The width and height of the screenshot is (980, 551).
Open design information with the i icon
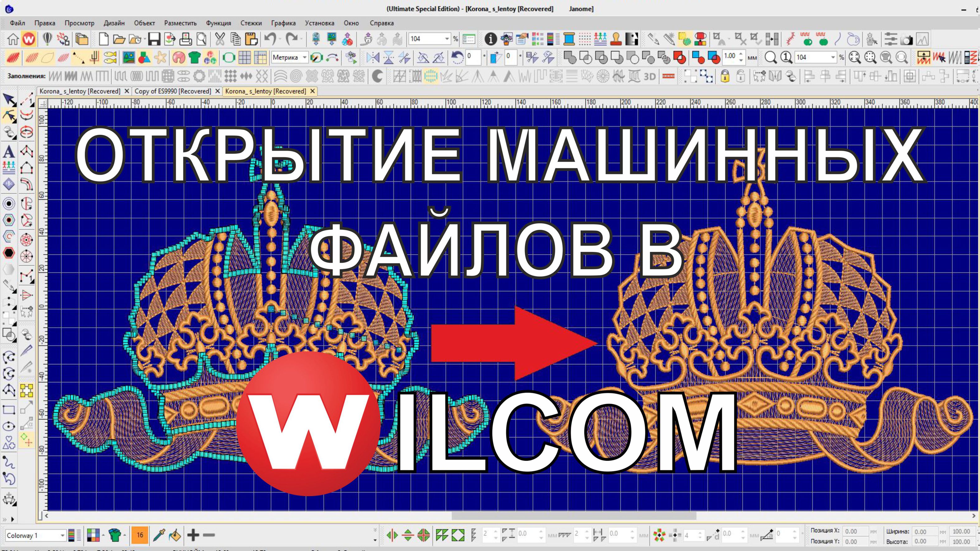pyautogui.click(x=490, y=39)
